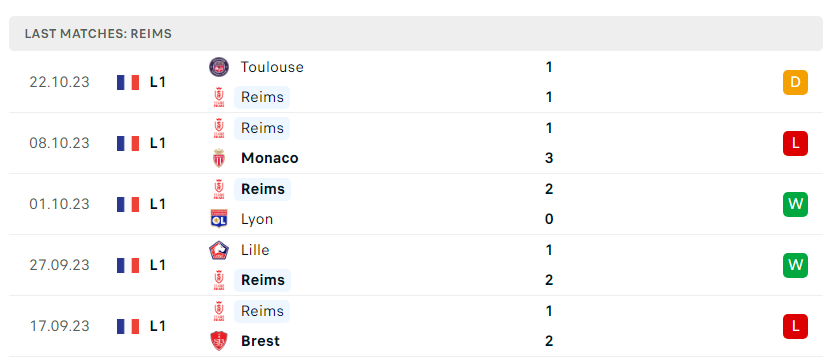Open the Monaco team link

(270, 158)
